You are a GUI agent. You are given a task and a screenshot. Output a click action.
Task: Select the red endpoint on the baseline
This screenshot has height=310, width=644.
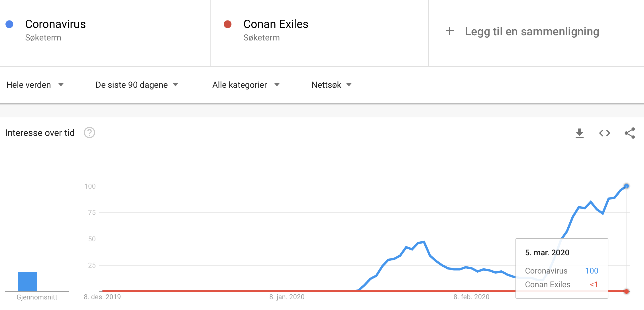tap(626, 291)
